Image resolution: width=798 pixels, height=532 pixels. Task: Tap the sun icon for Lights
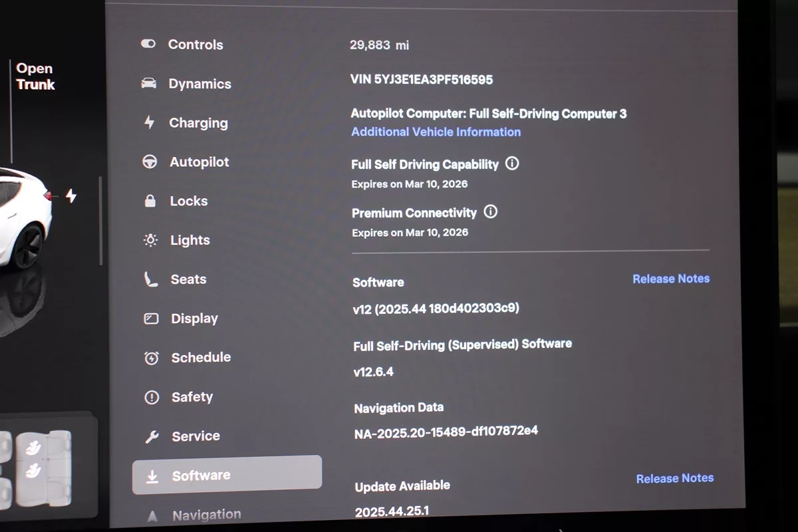151,240
